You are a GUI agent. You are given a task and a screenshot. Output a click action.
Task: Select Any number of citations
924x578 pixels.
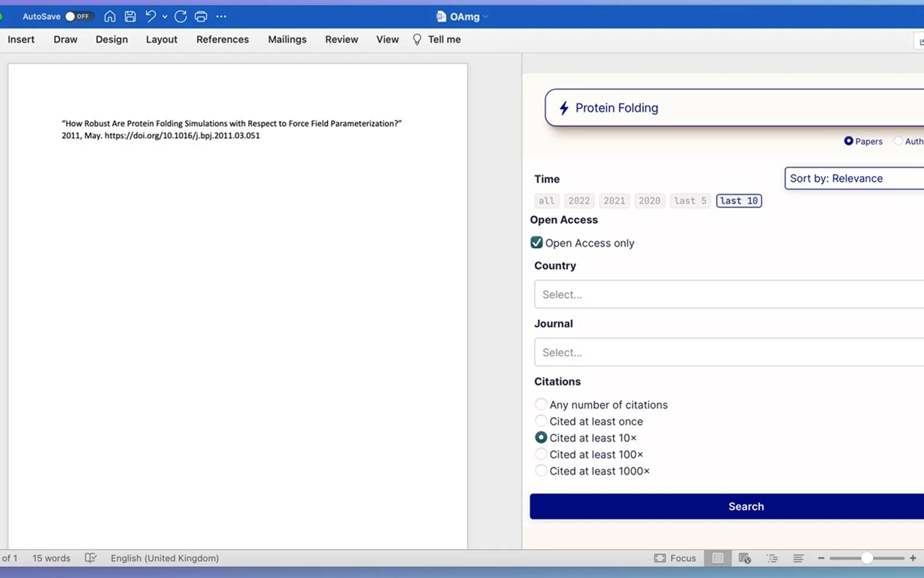point(541,404)
